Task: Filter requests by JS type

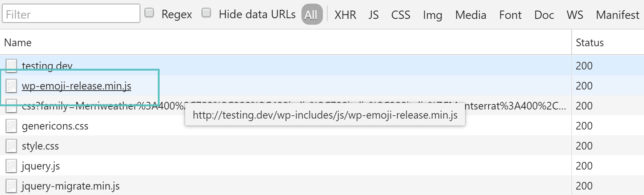Action: click(x=373, y=15)
